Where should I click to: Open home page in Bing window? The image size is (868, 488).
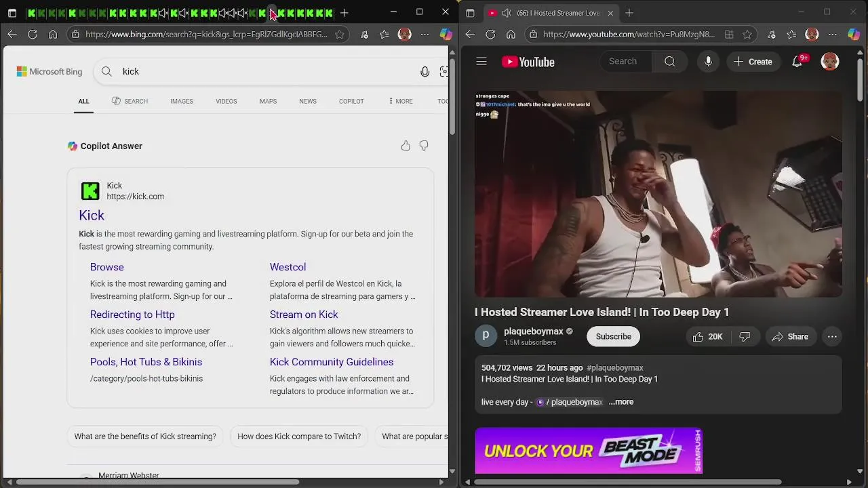[53, 34]
